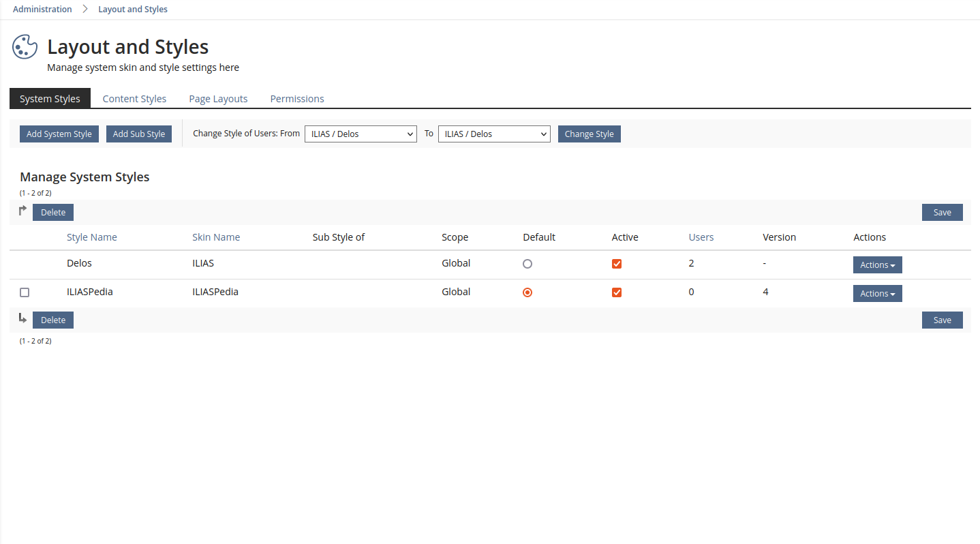The height and width of the screenshot is (544, 980).
Task: Click the Global scope in Delos row
Action: (x=456, y=262)
